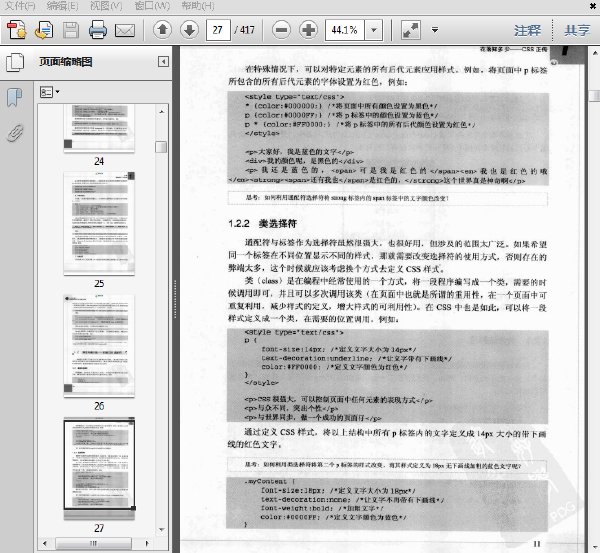Screen dimensions: 600x553
Task: Collapse the 页面缩略图 panel with arrow button
Action: click(163, 62)
